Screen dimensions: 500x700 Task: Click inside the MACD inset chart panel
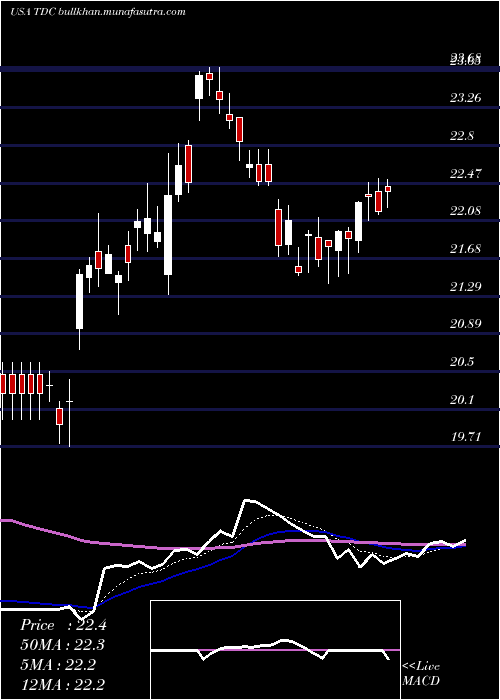click(x=275, y=650)
